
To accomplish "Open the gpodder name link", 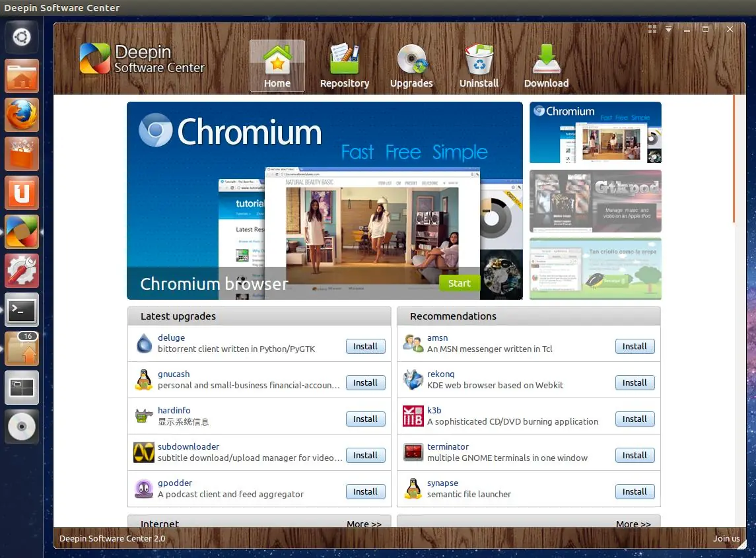I will click(175, 483).
